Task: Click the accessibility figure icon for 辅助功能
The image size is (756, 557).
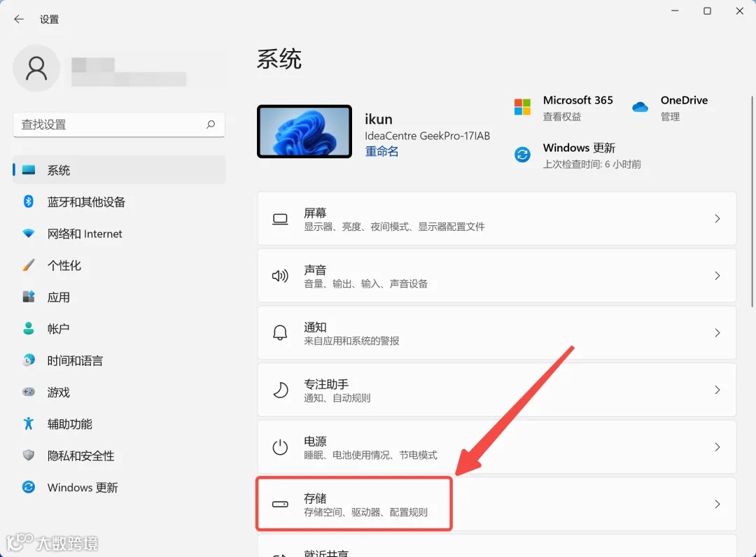Action: pyautogui.click(x=29, y=423)
